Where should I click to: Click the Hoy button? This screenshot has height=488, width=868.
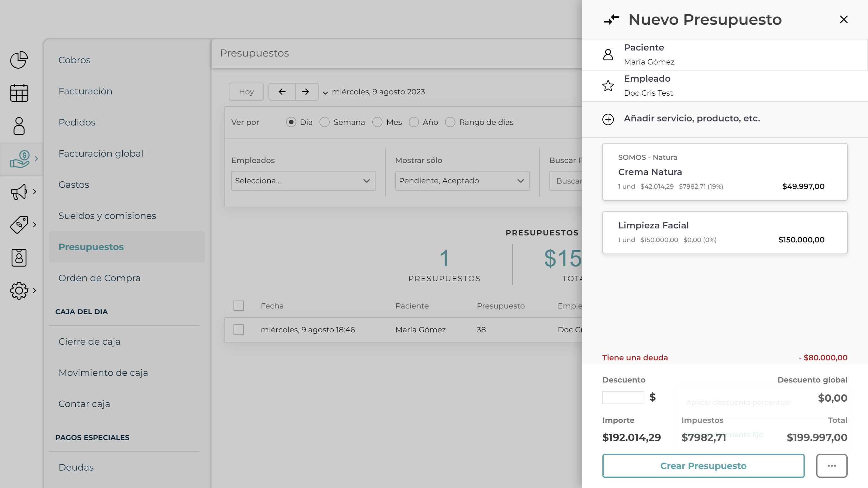[246, 92]
